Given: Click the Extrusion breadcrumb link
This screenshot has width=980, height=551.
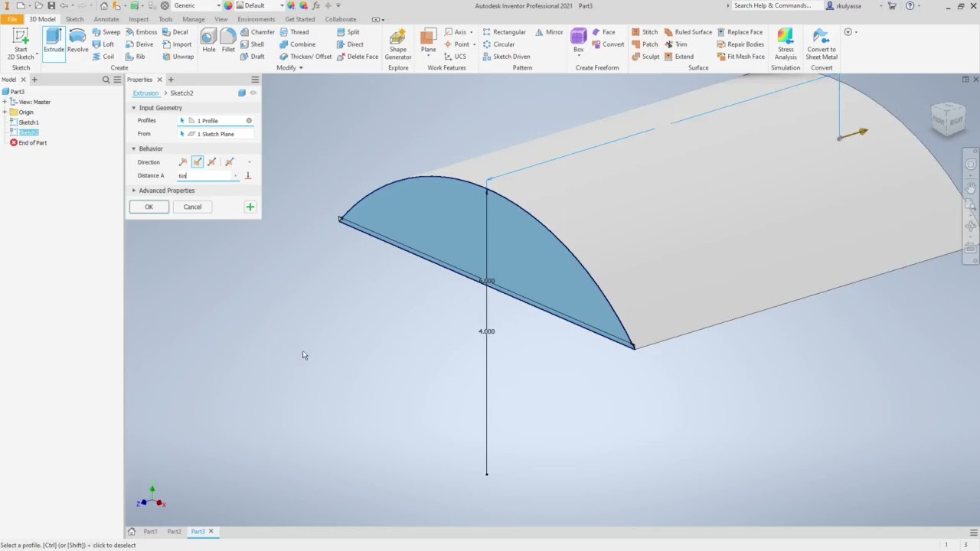Looking at the screenshot, I should click(x=145, y=93).
